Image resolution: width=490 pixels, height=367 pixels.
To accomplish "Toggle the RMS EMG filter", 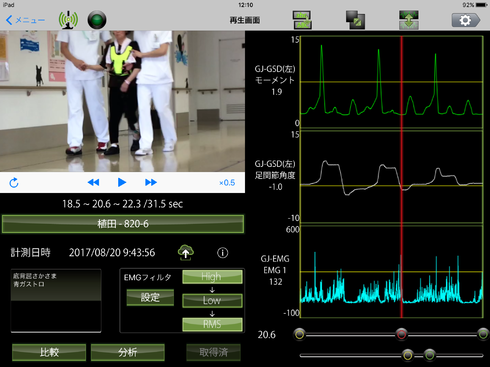I will click(x=212, y=324).
